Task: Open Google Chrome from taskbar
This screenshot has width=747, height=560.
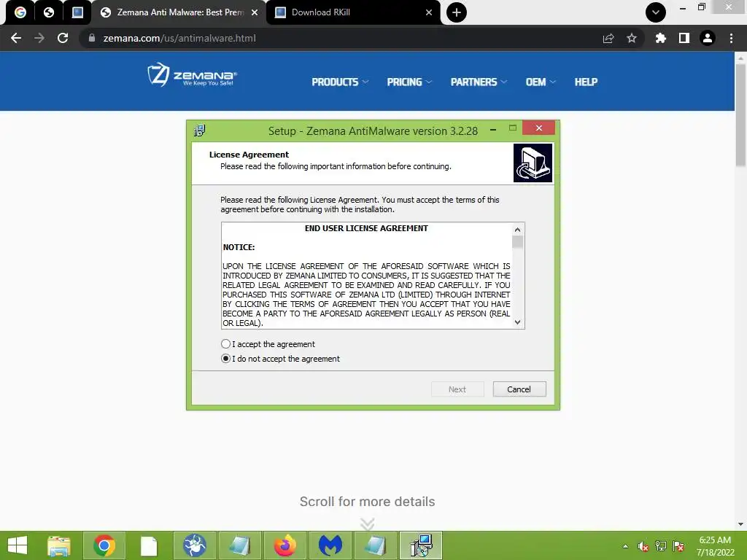Action: click(x=104, y=545)
